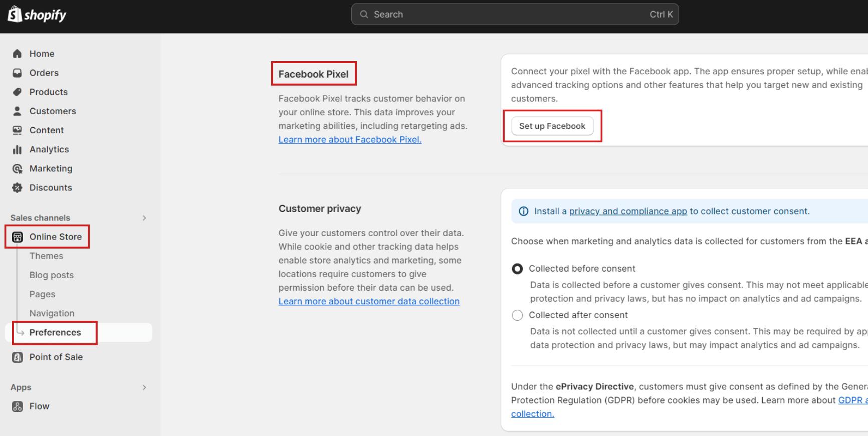868x436 pixels.
Task: Click the Analytics bar chart icon
Action: 18,149
